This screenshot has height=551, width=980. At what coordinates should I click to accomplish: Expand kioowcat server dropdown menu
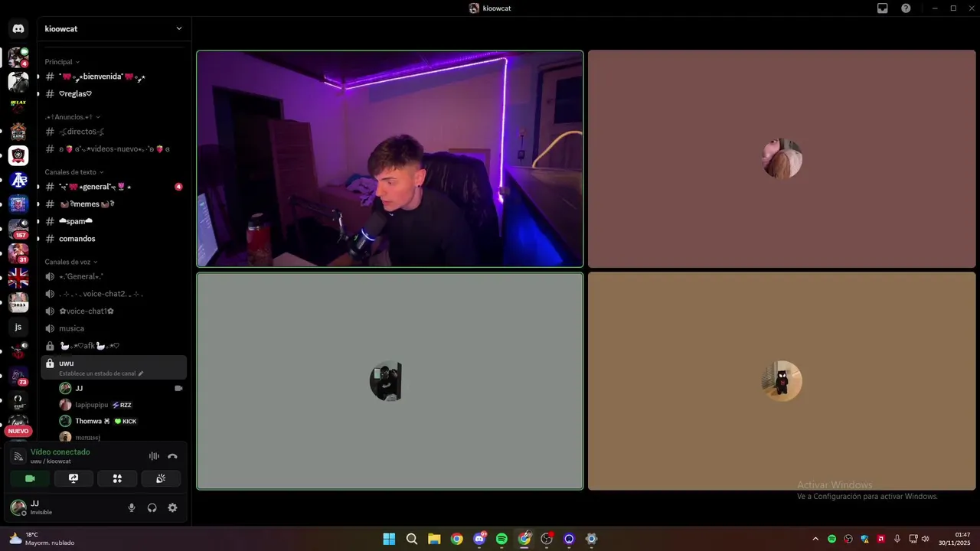114,28
